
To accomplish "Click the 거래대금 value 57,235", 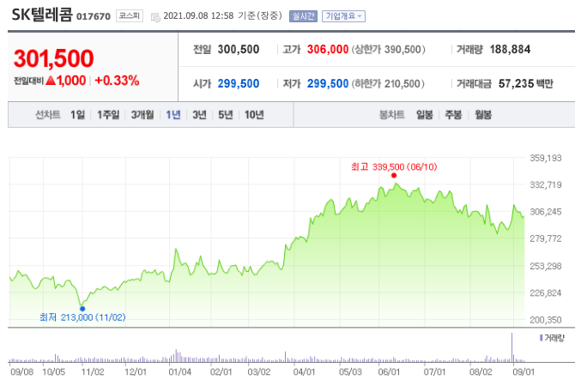I will click(516, 83).
